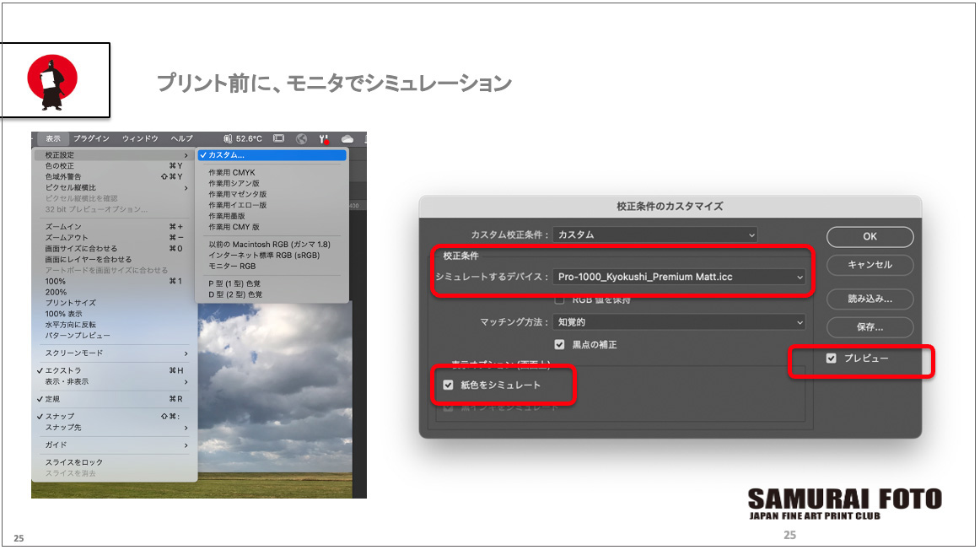Click the OK button in the dialog
Screen dimensions: 980x550
870,236
